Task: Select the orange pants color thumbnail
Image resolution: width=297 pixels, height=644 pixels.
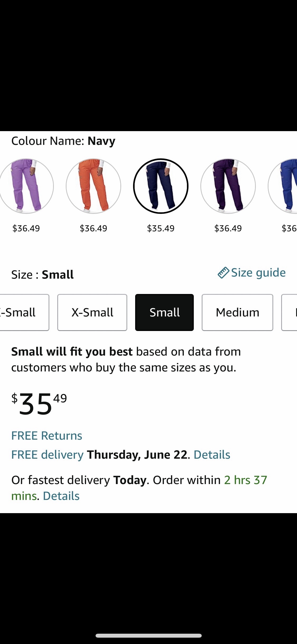Action: click(93, 186)
